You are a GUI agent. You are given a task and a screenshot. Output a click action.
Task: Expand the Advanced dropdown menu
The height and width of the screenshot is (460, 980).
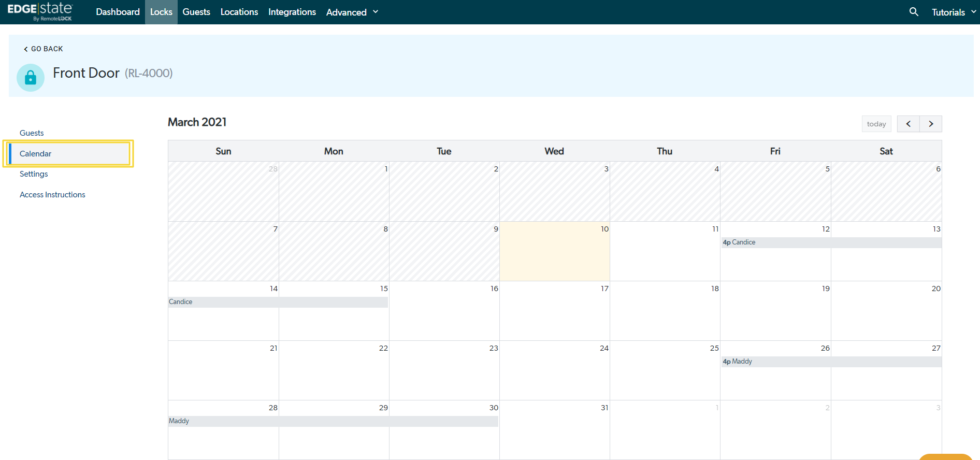pyautogui.click(x=352, y=12)
